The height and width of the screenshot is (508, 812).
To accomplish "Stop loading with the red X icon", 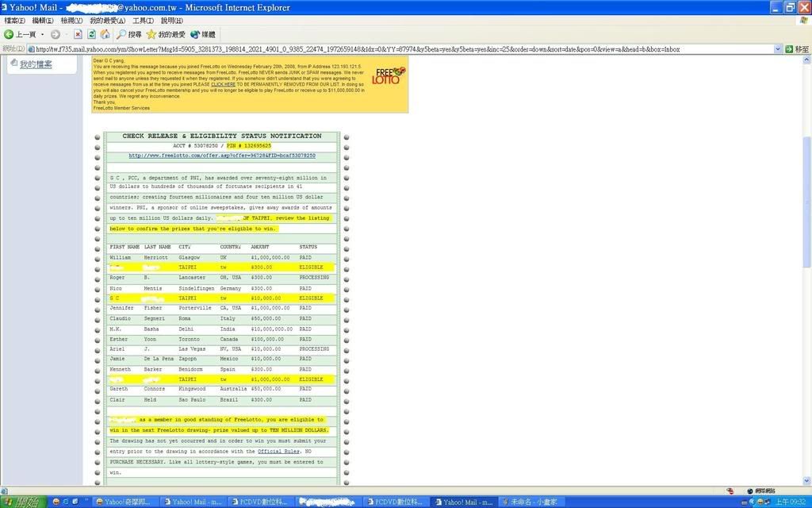I will [78, 34].
